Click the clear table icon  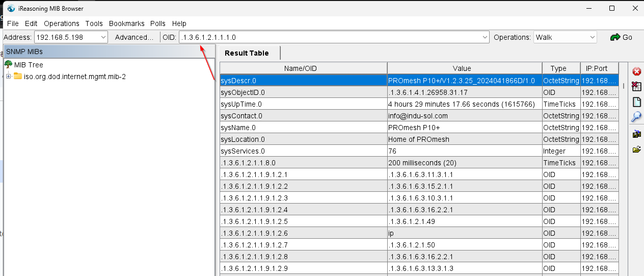(x=636, y=86)
